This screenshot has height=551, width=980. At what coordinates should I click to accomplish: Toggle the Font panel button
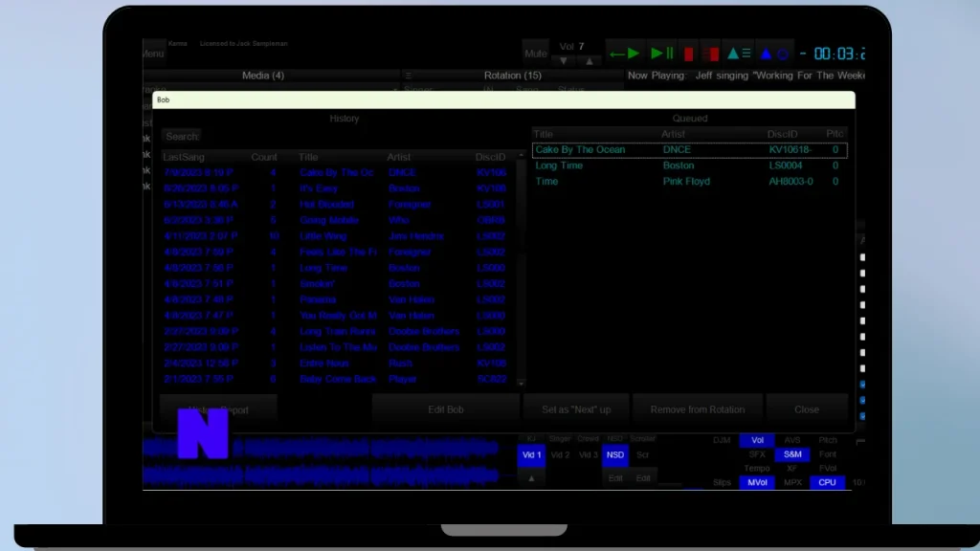coord(828,454)
